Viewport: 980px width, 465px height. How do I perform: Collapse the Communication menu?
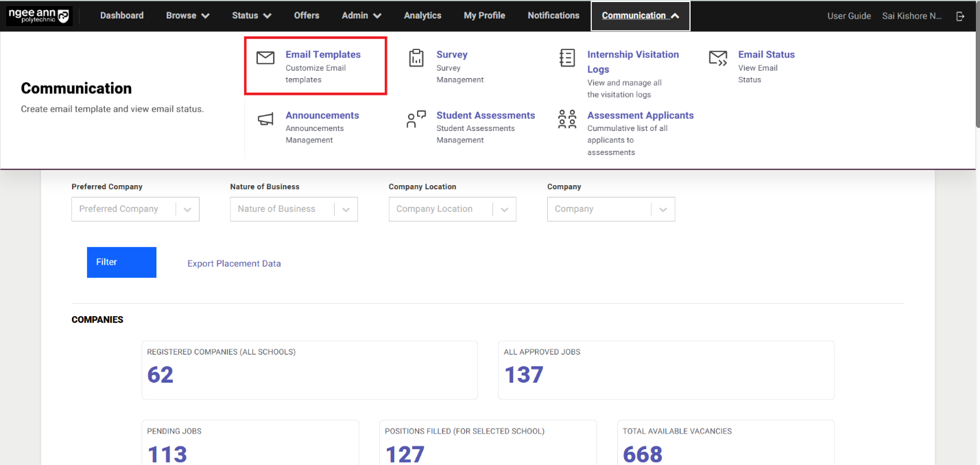click(640, 16)
